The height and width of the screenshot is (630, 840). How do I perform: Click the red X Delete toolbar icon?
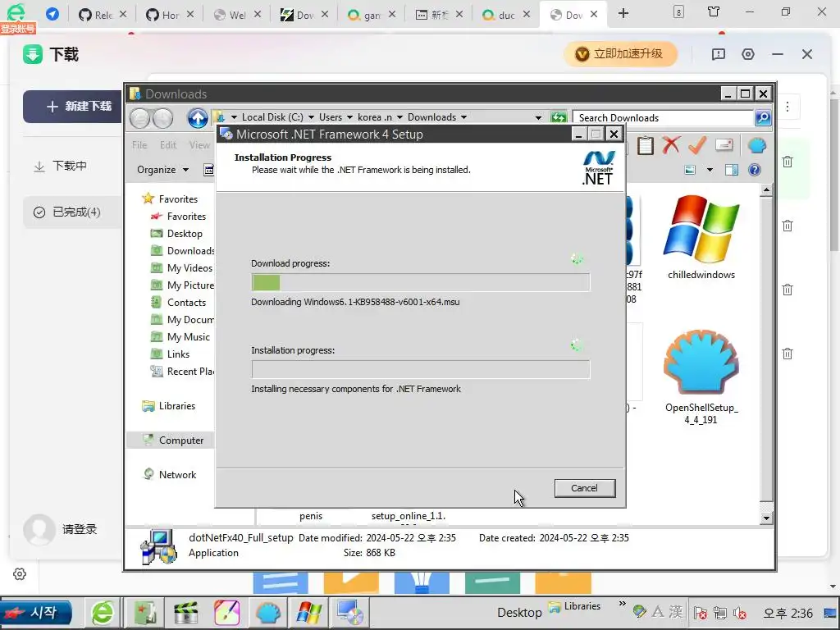click(x=671, y=145)
